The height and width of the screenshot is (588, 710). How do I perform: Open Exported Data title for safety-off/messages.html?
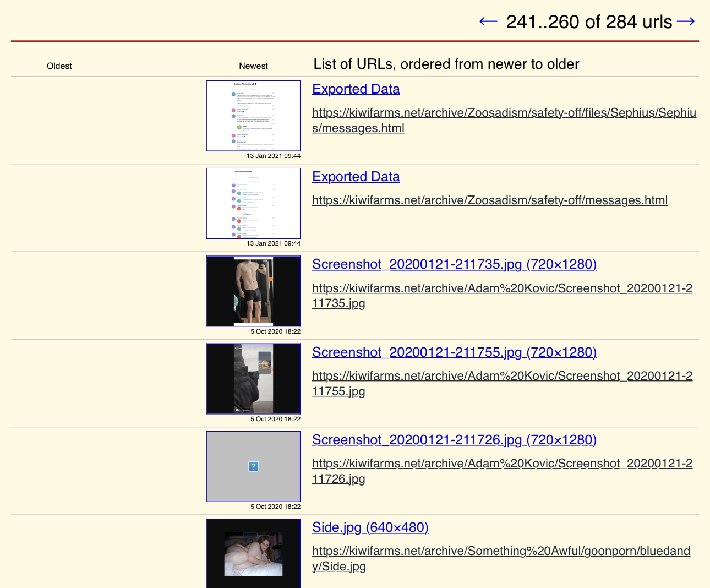tap(356, 177)
